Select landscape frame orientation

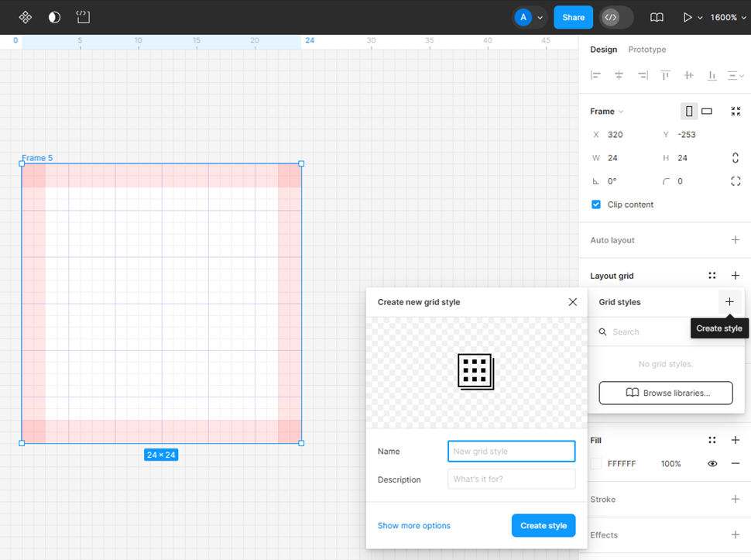706,111
